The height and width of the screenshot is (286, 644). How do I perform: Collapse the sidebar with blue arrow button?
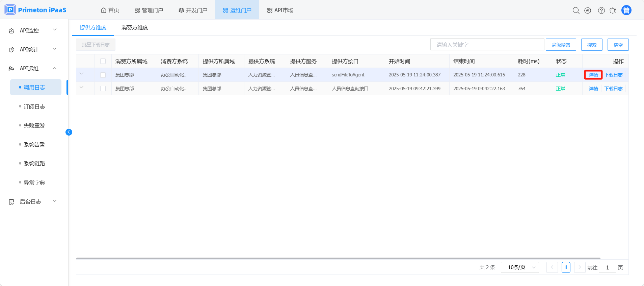[69, 132]
